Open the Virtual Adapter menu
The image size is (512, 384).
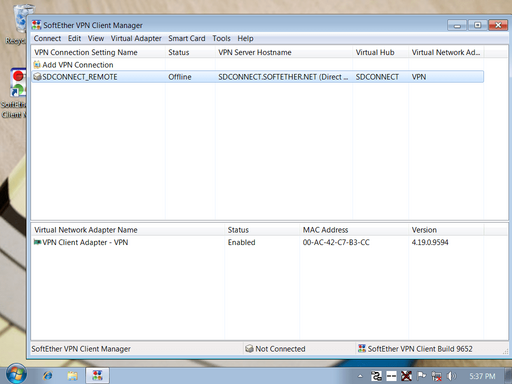[x=136, y=38]
